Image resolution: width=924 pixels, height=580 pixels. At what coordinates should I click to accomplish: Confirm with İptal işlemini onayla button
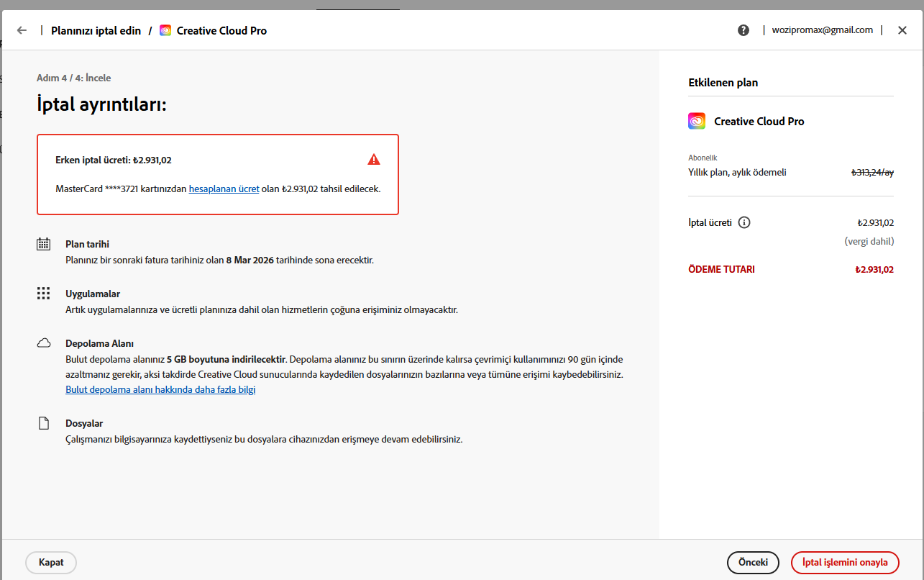pos(845,562)
